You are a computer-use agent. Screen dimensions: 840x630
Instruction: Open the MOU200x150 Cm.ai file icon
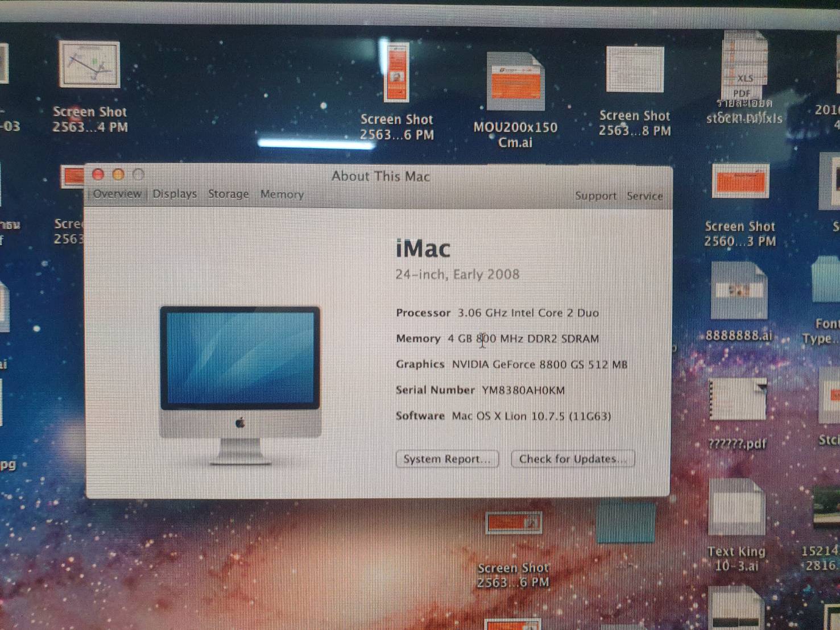tap(515, 83)
